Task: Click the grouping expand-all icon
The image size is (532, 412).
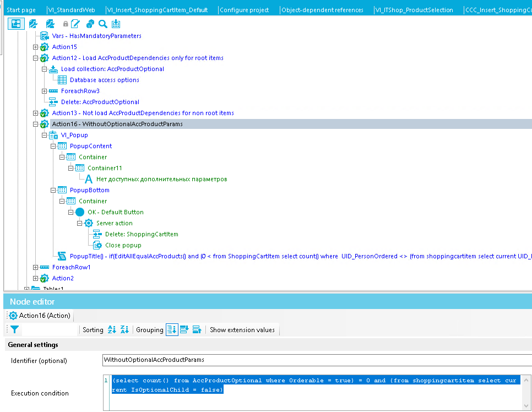Action: click(x=184, y=329)
